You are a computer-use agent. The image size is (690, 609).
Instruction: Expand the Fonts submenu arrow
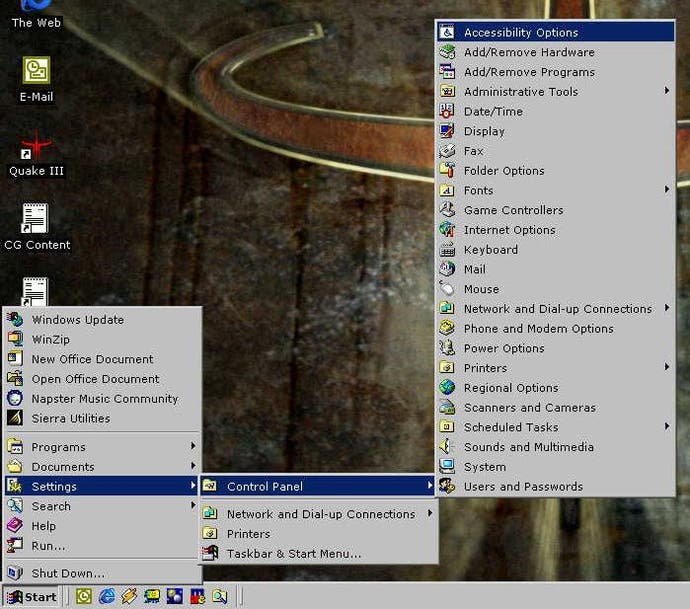tap(667, 190)
